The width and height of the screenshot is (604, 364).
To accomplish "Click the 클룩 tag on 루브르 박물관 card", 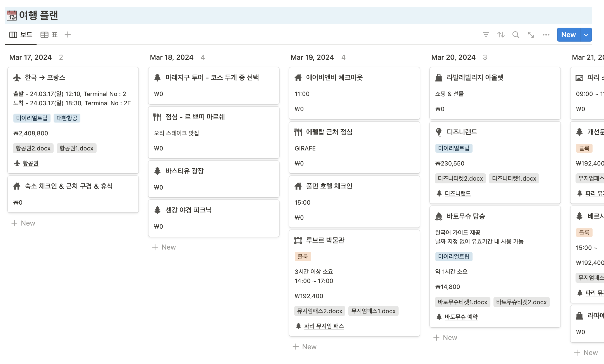I will point(303,257).
